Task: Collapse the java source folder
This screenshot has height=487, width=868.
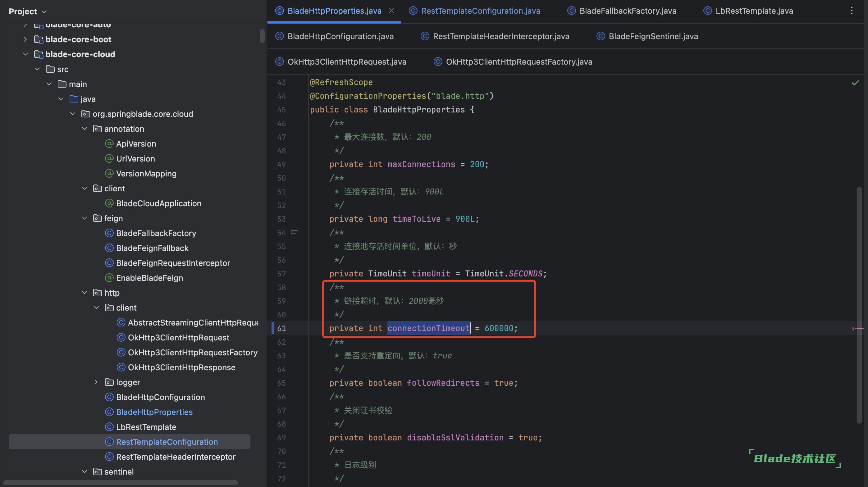Action: click(x=61, y=99)
